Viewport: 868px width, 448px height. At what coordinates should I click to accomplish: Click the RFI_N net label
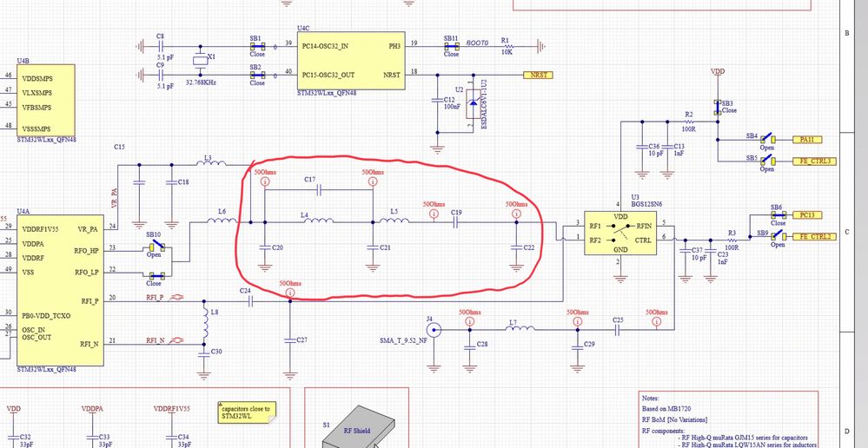[156, 340]
